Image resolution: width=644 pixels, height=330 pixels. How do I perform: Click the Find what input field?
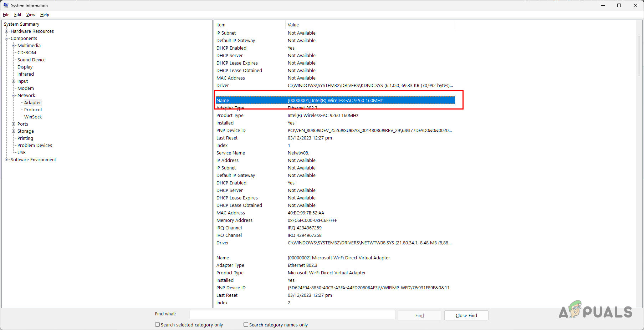[x=292, y=315]
